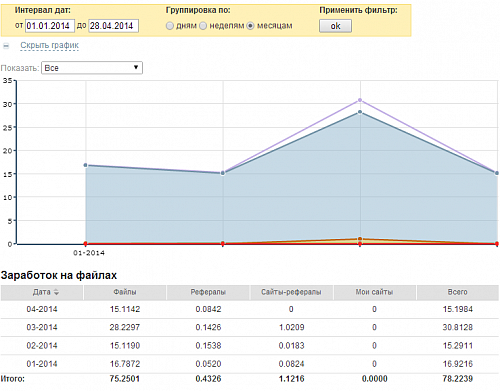The width and height of the screenshot is (500, 391).
Task: Click the Итого: row label
Action: pyautogui.click(x=13, y=379)
